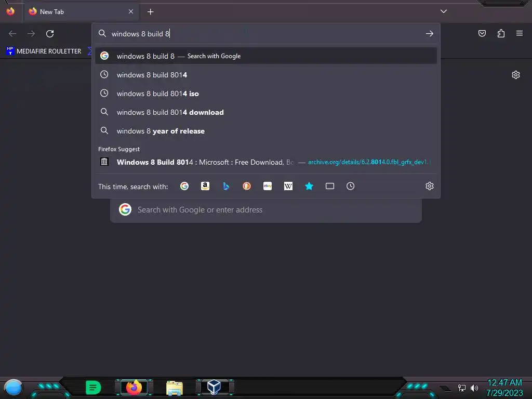Open the Firefox View icon
This screenshot has height=399, width=532.
click(x=10, y=11)
